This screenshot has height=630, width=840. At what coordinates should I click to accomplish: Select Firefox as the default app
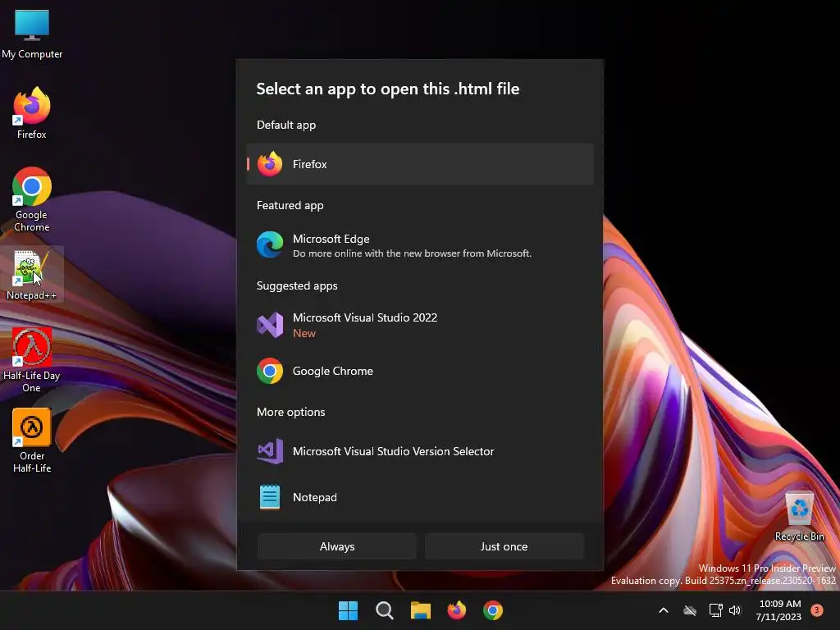pyautogui.click(x=420, y=164)
